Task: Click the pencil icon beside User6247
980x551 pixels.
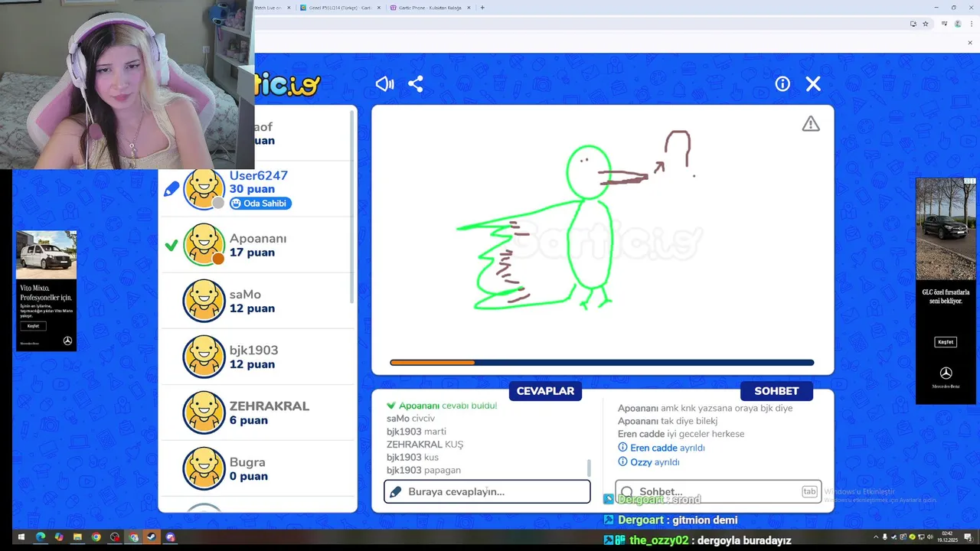Action: coord(171,189)
